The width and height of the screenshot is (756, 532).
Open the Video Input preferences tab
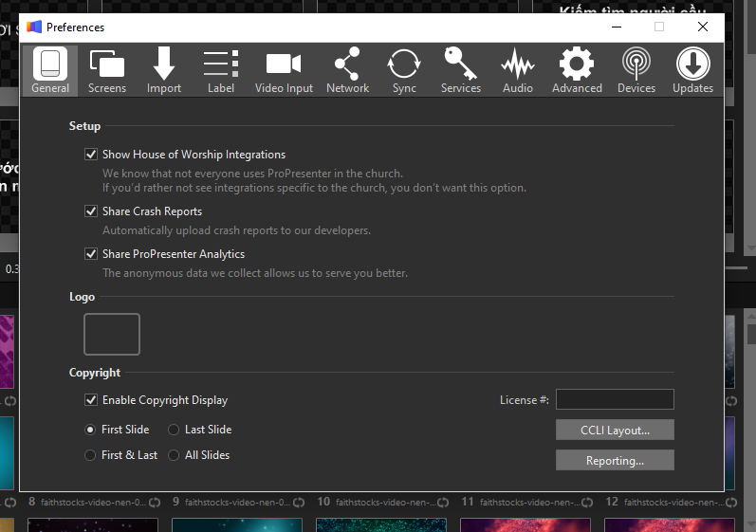(x=284, y=70)
